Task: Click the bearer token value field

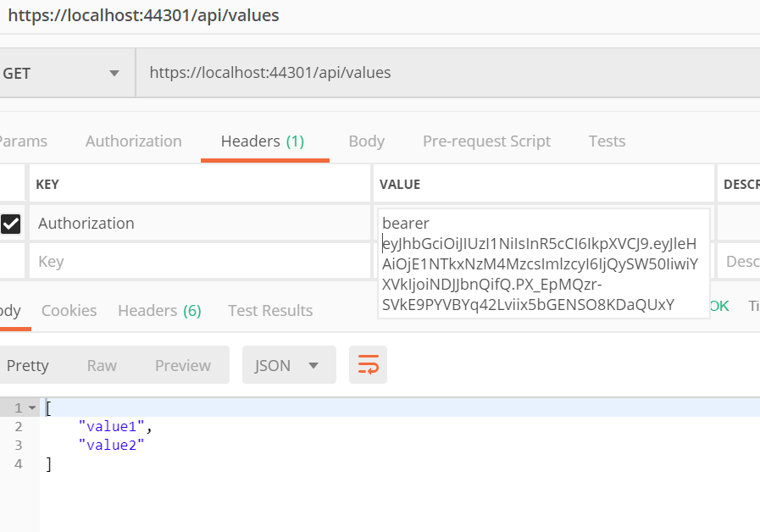Action: click(x=542, y=263)
